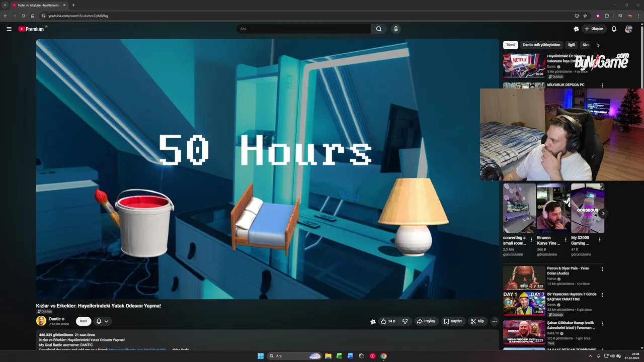Click the 50 Hours video player
This screenshot has height=362, width=644.
click(267, 169)
